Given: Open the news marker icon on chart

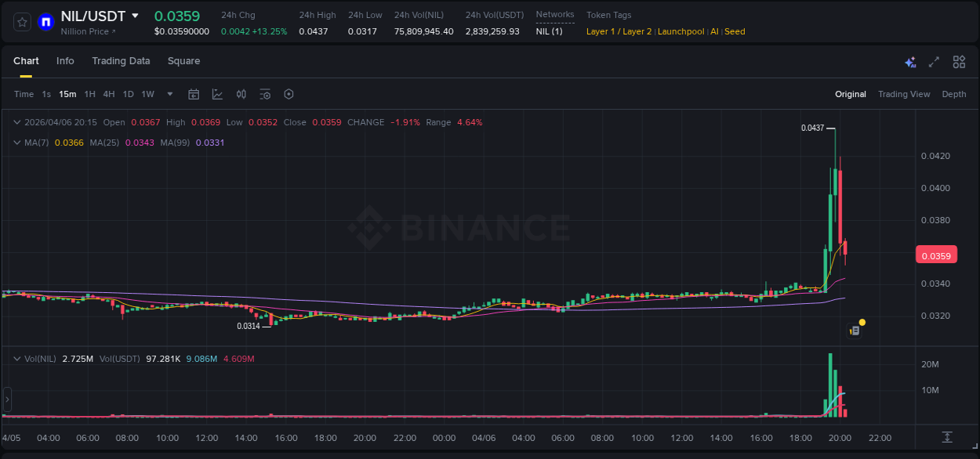Looking at the screenshot, I should pos(855,331).
